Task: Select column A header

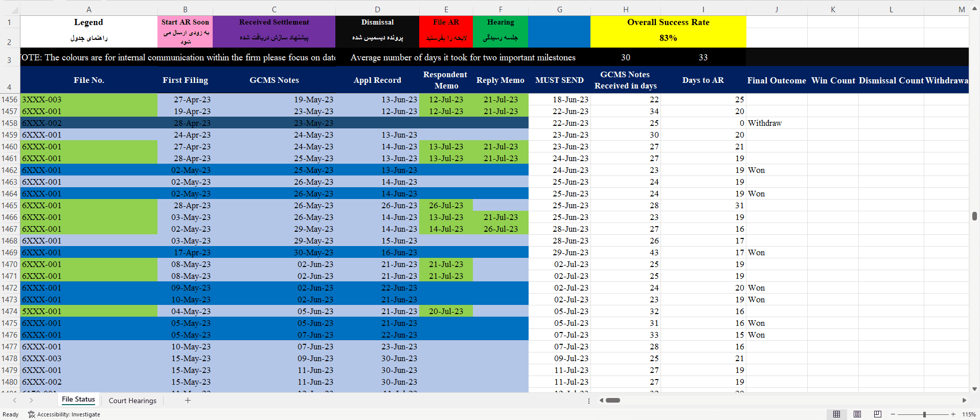Action: pyautogui.click(x=89, y=10)
